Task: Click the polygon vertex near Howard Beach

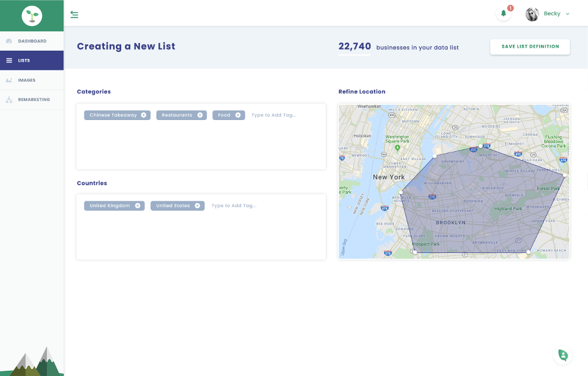Action: pyautogui.click(x=529, y=252)
